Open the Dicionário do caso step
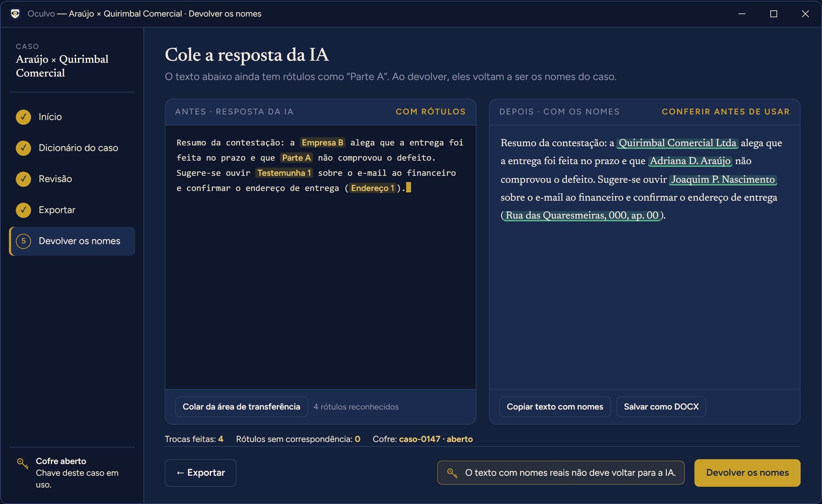822x504 pixels. coord(72,148)
